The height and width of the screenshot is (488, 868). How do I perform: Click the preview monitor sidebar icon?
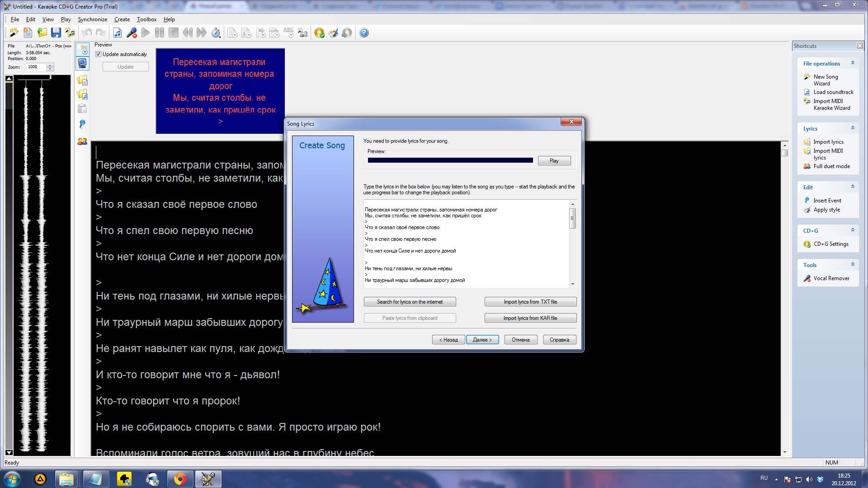(x=82, y=63)
